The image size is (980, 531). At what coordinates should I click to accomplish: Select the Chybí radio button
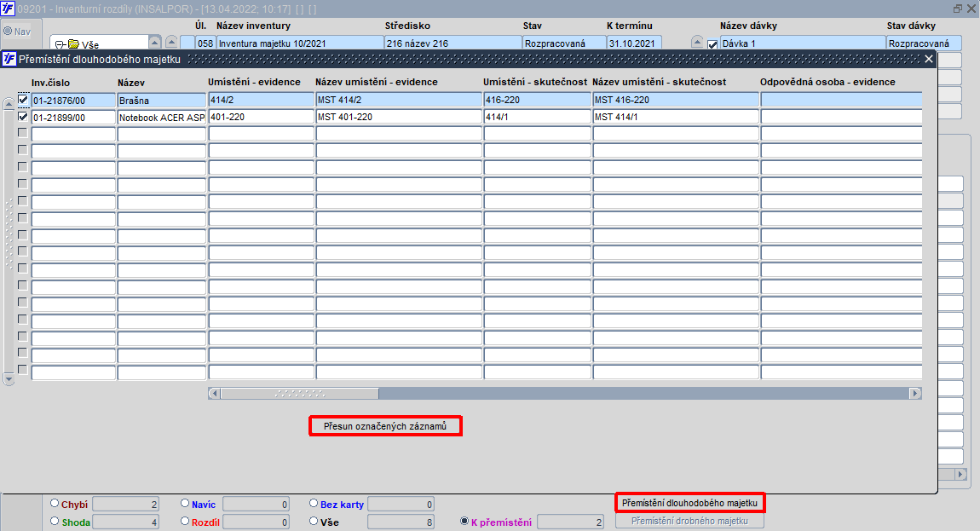click(x=55, y=504)
